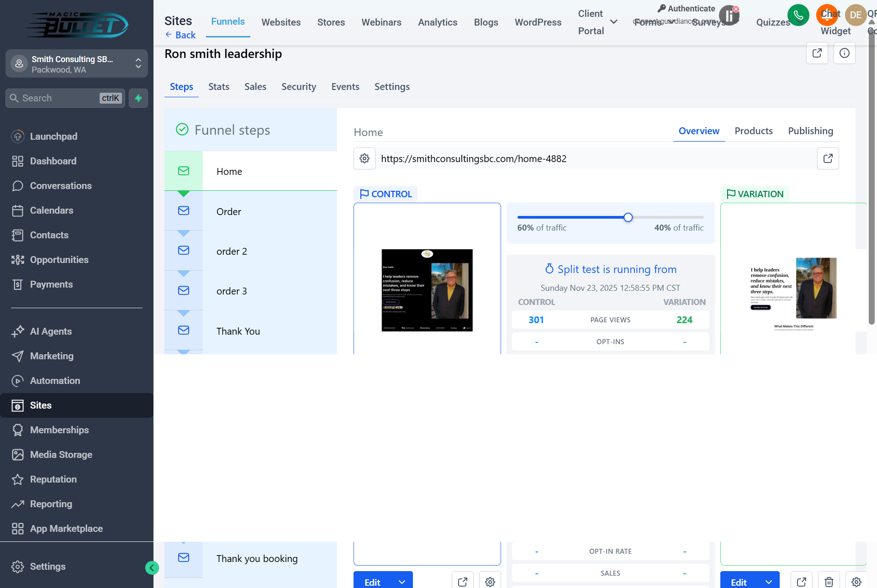Image resolution: width=877 pixels, height=588 pixels.
Task: Open WordPress in top navigation
Action: pyautogui.click(x=538, y=22)
